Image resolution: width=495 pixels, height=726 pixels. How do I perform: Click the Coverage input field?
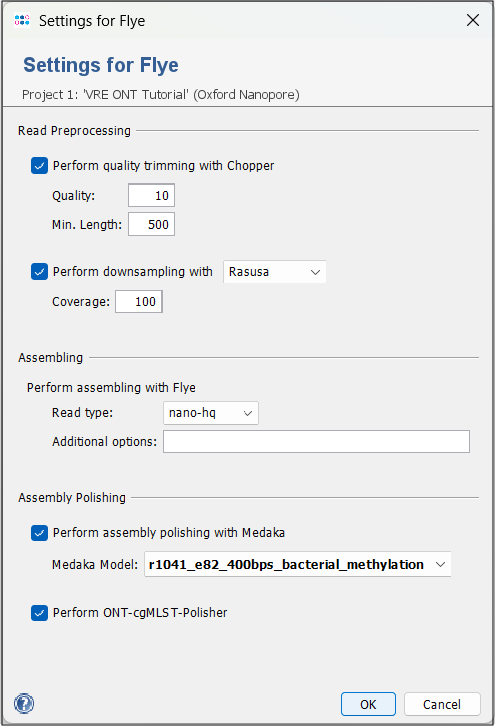[x=139, y=302]
